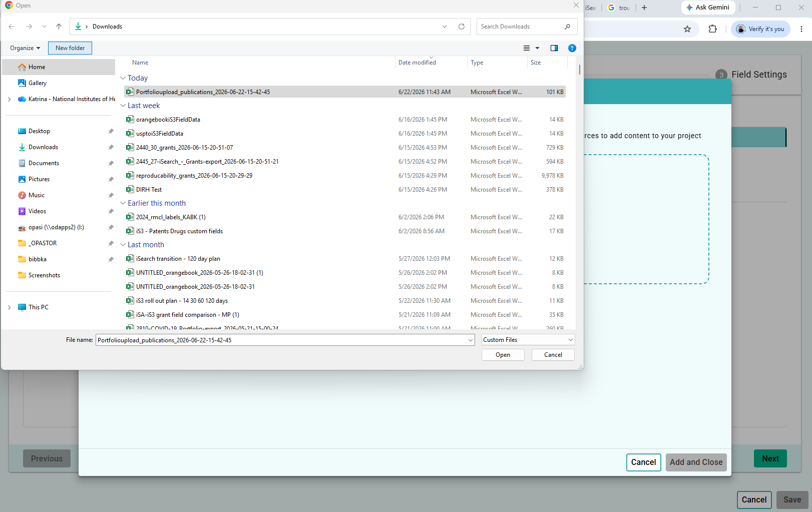The height and width of the screenshot is (512, 812).
Task: Open a new Chrome tab
Action: [x=644, y=8]
